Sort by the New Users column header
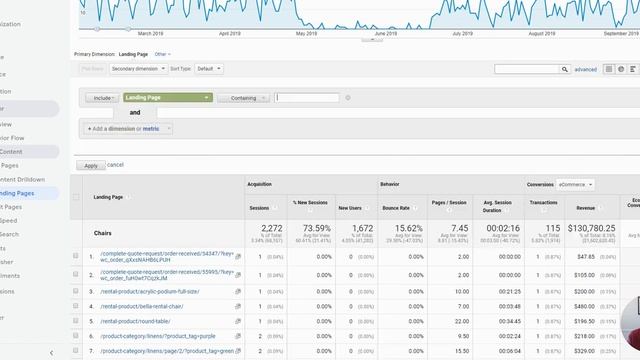The image size is (640, 360). [x=350, y=208]
